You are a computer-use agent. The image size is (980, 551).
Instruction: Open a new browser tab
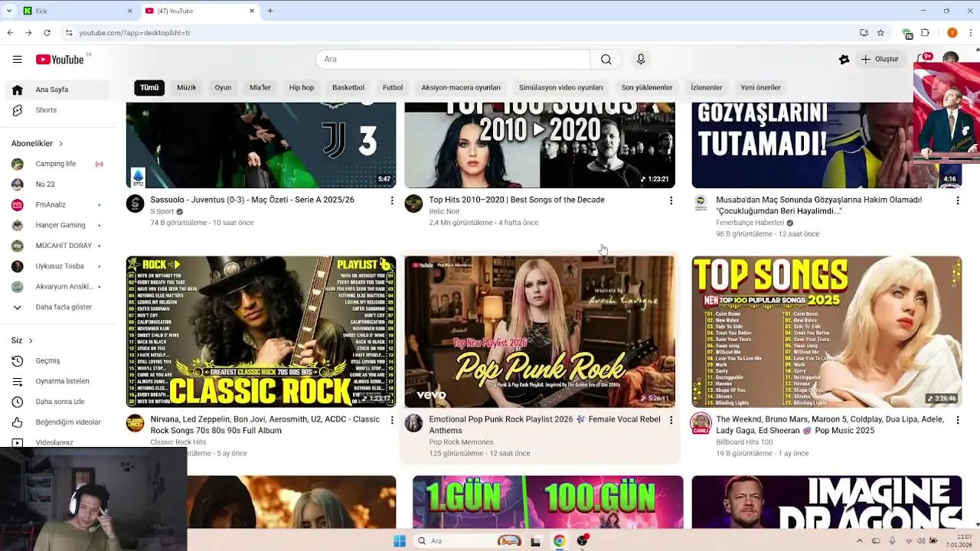pyautogui.click(x=270, y=11)
